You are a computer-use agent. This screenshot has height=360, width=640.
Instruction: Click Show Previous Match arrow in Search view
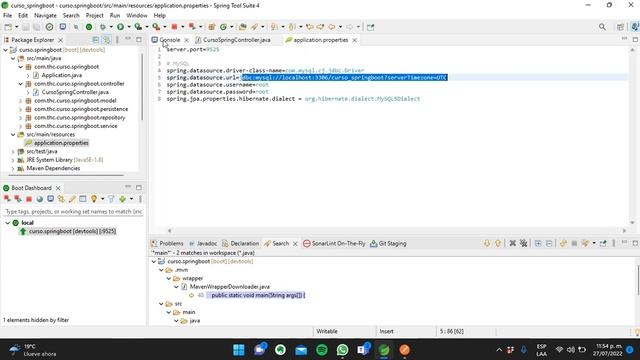498,243
